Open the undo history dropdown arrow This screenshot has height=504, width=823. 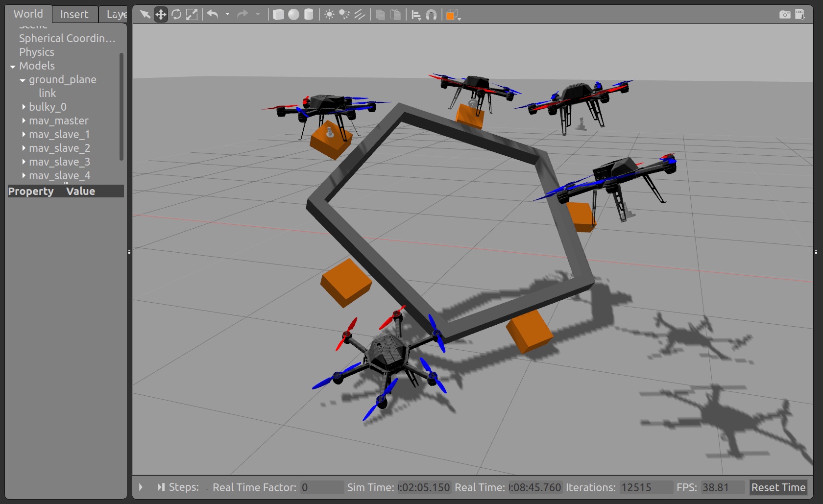pos(227,15)
